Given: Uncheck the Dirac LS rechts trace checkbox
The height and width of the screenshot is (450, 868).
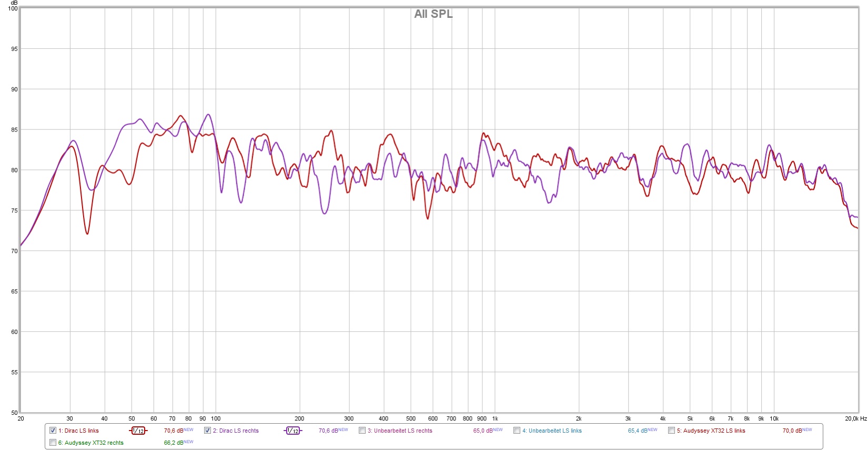Looking at the screenshot, I should 207,431.
